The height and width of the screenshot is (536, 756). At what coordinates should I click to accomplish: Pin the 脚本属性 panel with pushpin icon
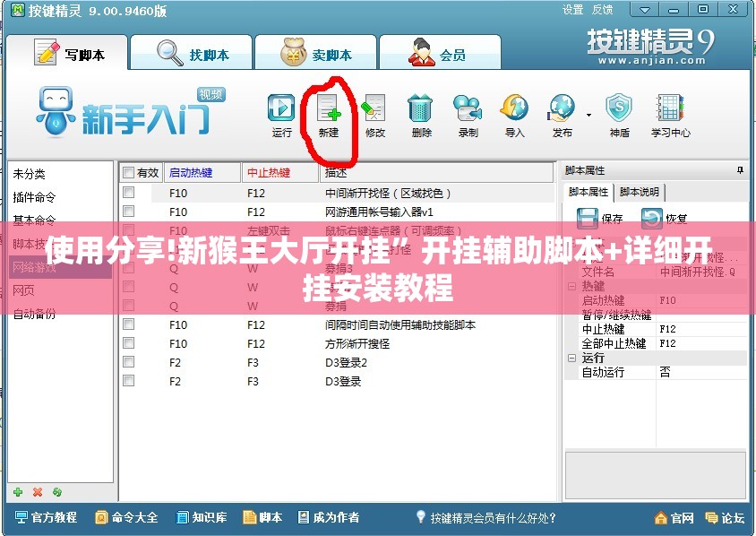click(740, 170)
